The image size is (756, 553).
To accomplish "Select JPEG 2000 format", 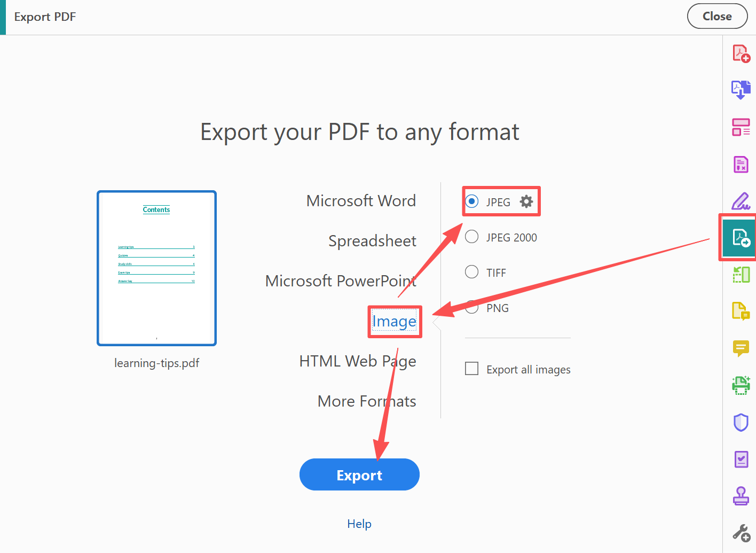I will pyautogui.click(x=471, y=237).
